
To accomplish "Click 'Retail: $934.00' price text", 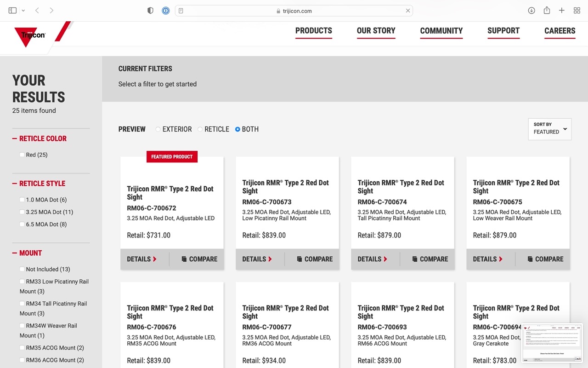I will coord(264,361).
